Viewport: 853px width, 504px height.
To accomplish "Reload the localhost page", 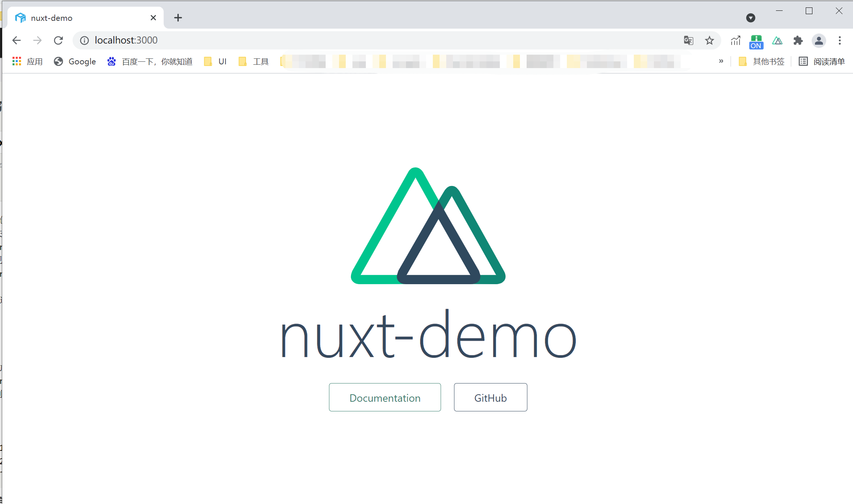I will point(58,40).
